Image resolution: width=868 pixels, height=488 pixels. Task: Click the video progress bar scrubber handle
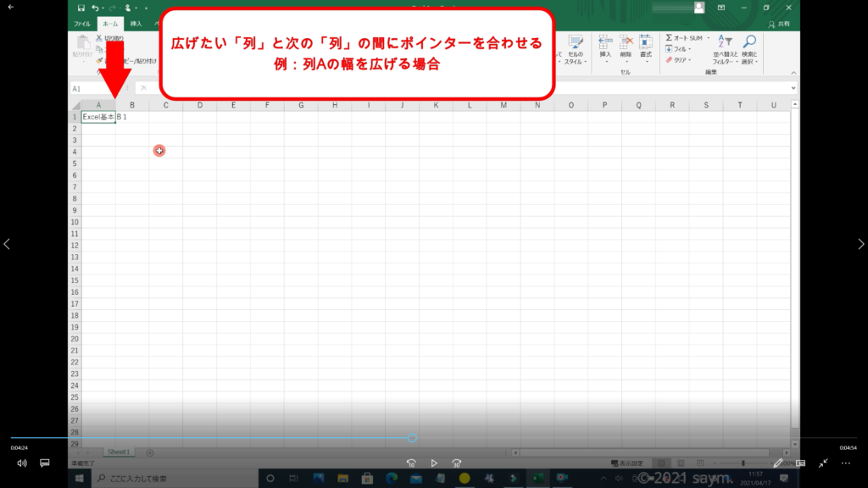coord(412,438)
